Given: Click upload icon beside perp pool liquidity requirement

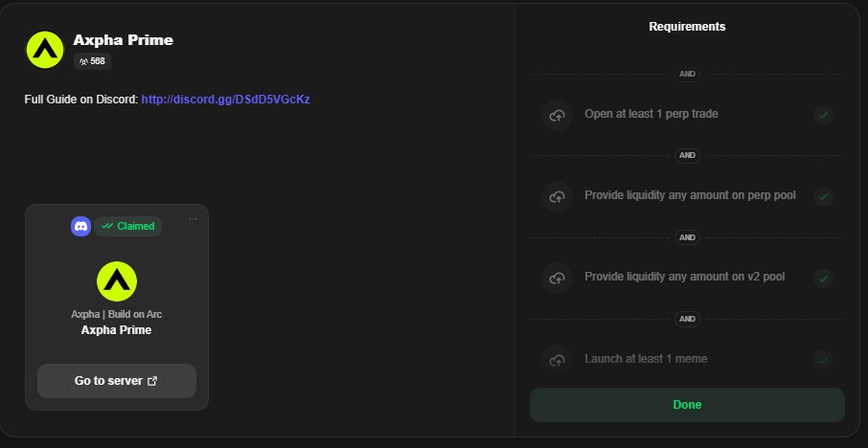Looking at the screenshot, I should tap(557, 196).
